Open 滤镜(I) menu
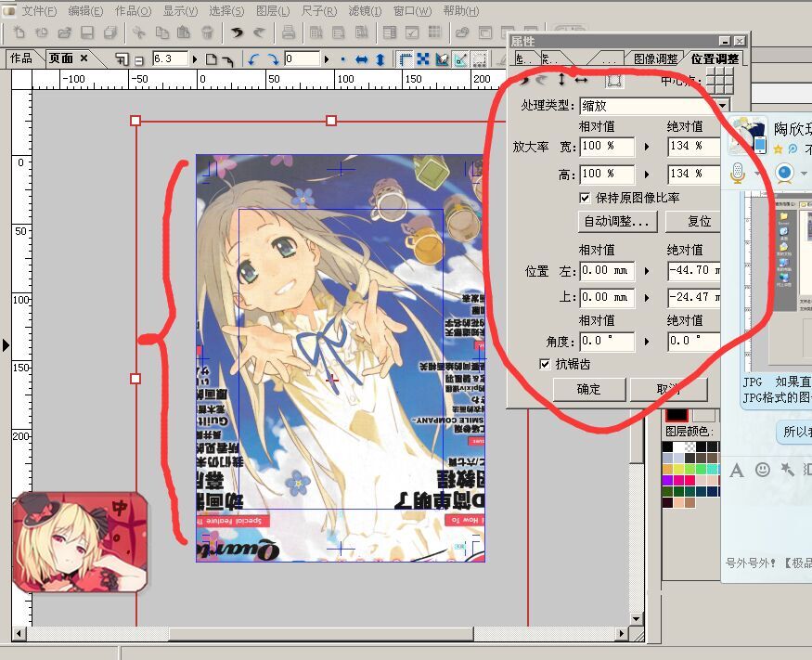Screen dimensions: 812x660 (x=365, y=11)
